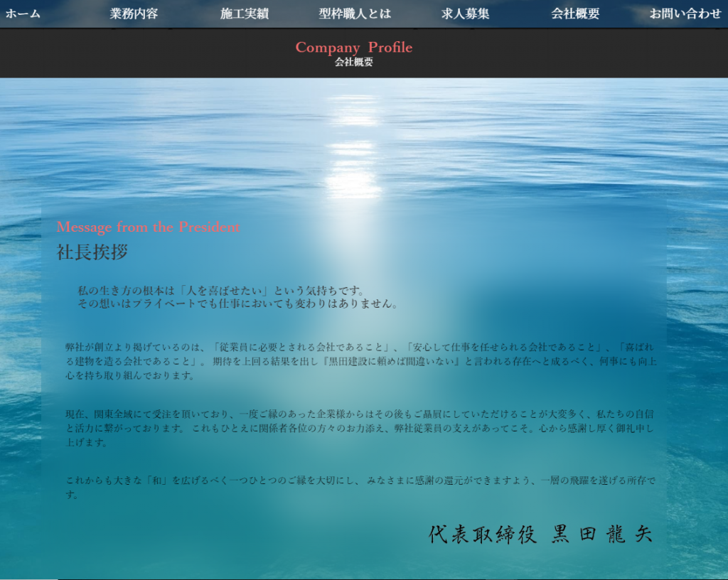Open the お問い合わせ contact page
This screenshot has height=580, width=728.
point(685,14)
